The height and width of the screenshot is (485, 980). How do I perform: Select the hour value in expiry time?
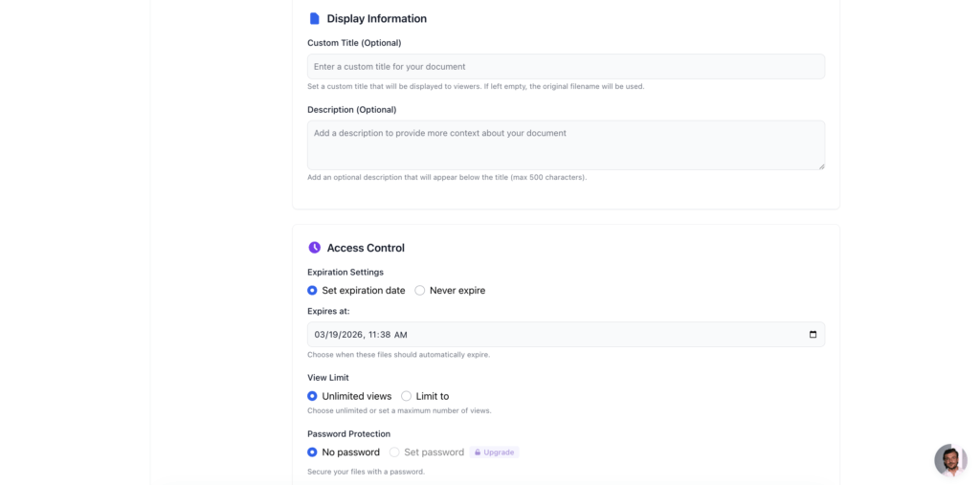click(373, 335)
